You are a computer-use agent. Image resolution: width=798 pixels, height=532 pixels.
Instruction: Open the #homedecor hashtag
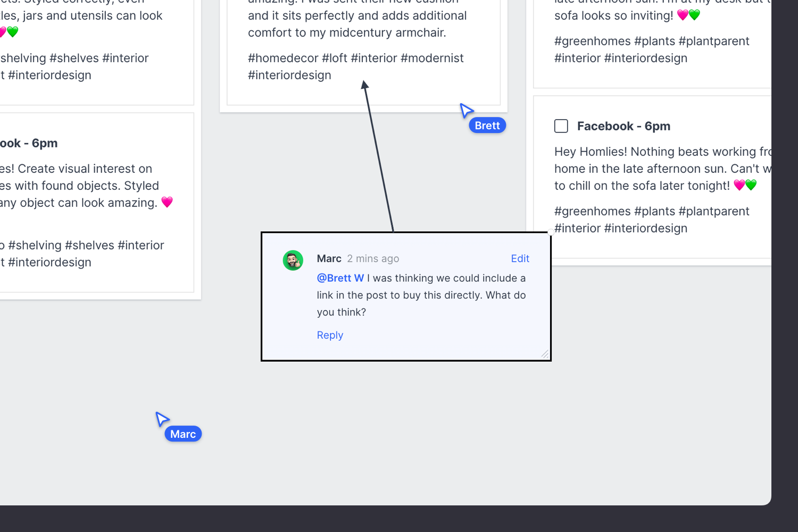(x=283, y=58)
